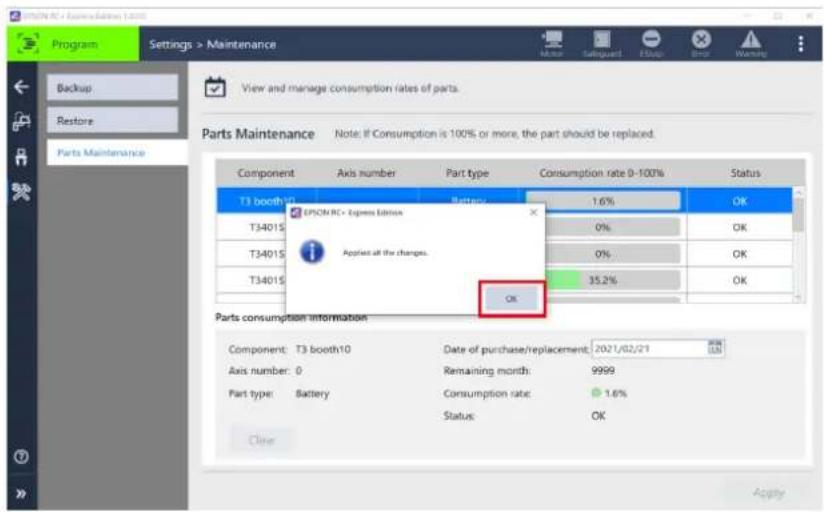Click the controller plug sidebar icon
The height and width of the screenshot is (512, 824).
tap(22, 157)
